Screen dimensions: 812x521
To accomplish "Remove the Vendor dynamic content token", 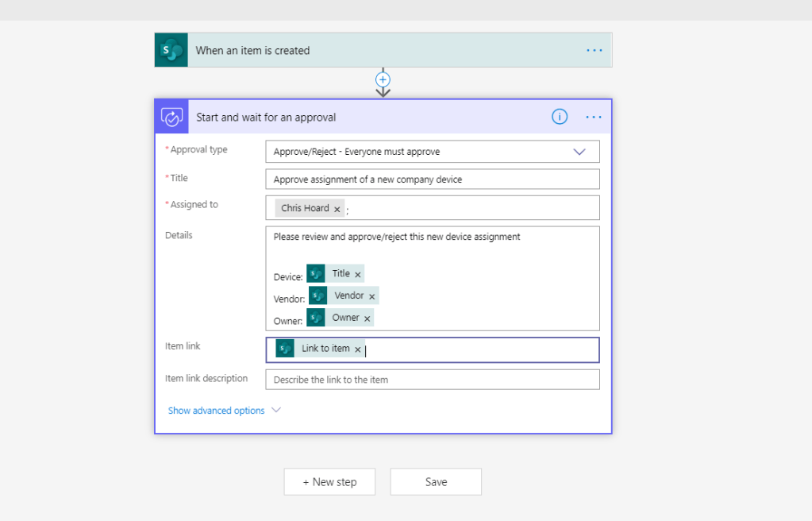I will coord(371,296).
